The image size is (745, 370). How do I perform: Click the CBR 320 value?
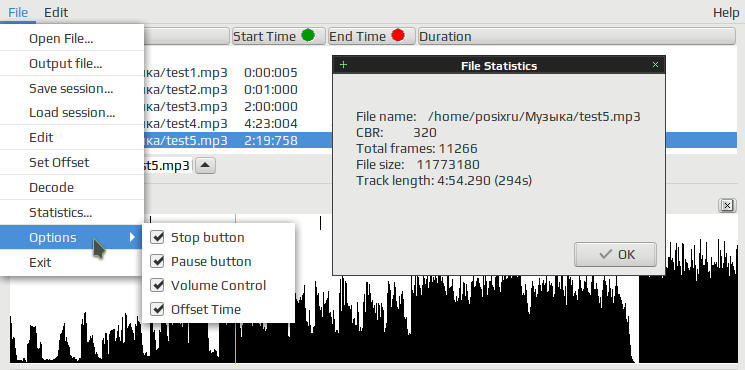(425, 133)
